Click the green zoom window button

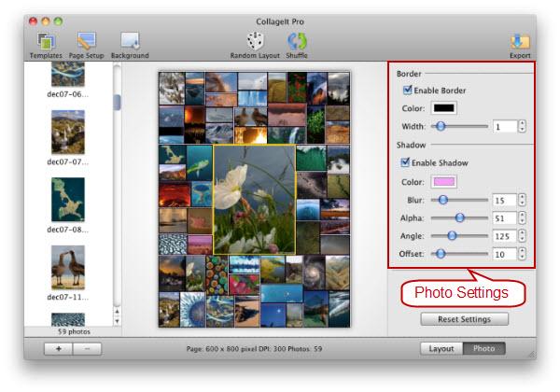(58, 21)
